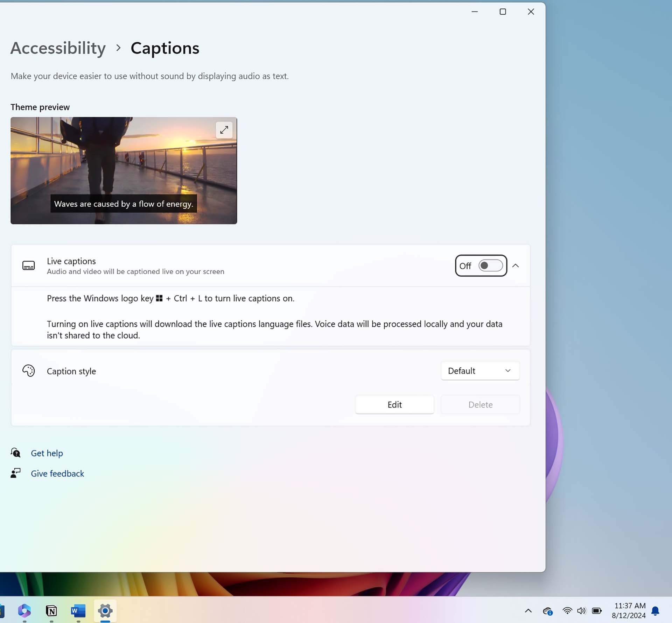
Task: Click the Give feedback person icon
Action: pos(15,473)
